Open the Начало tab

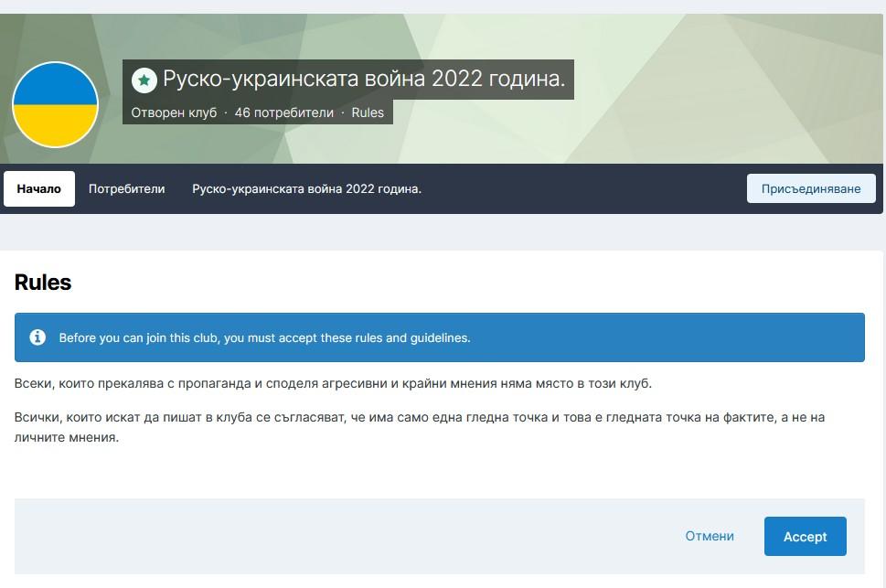[39, 189]
